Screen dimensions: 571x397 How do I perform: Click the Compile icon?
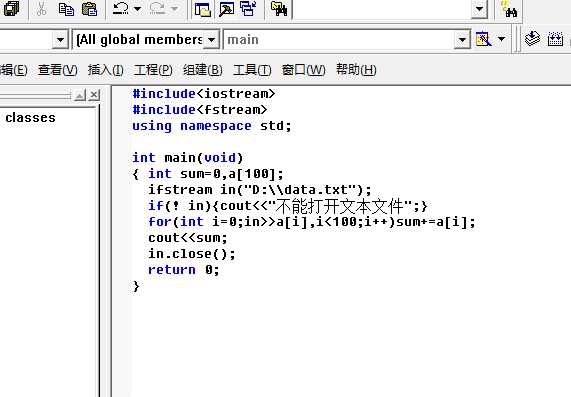532,39
